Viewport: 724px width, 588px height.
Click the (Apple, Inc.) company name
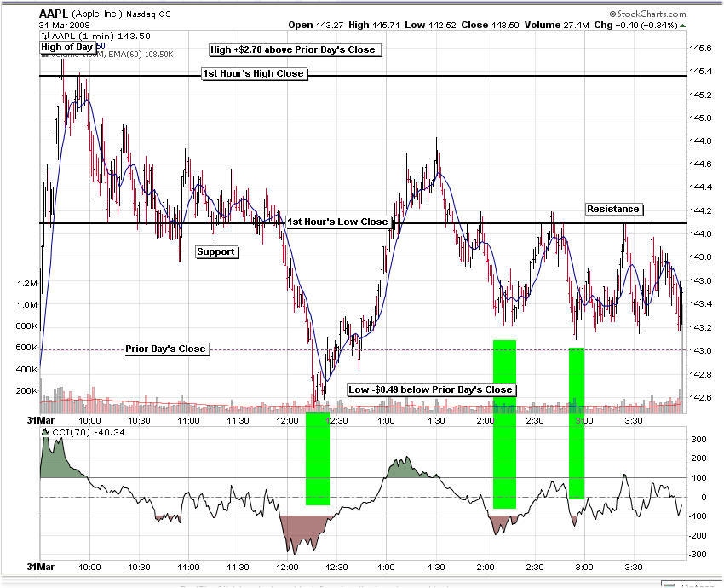click(x=96, y=14)
